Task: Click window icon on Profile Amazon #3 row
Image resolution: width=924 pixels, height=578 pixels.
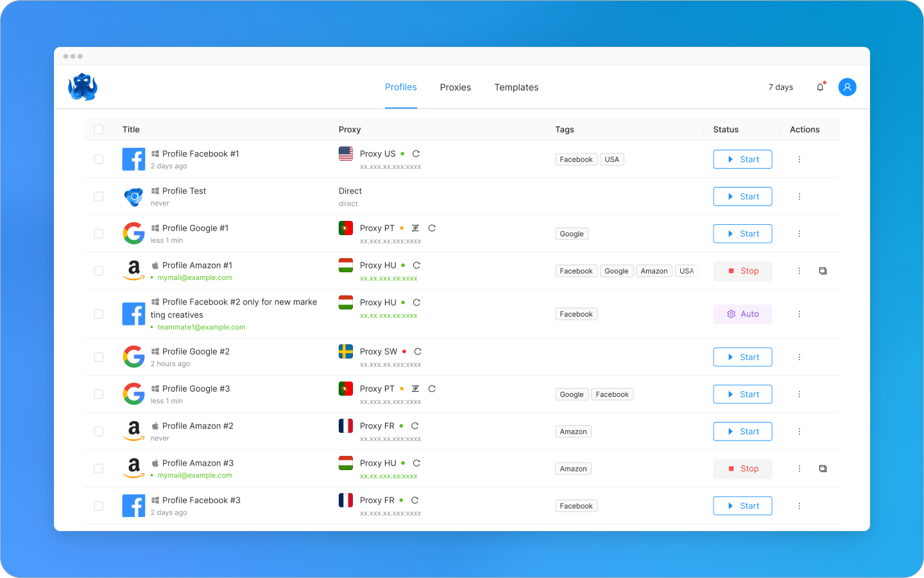Action: [x=823, y=469]
